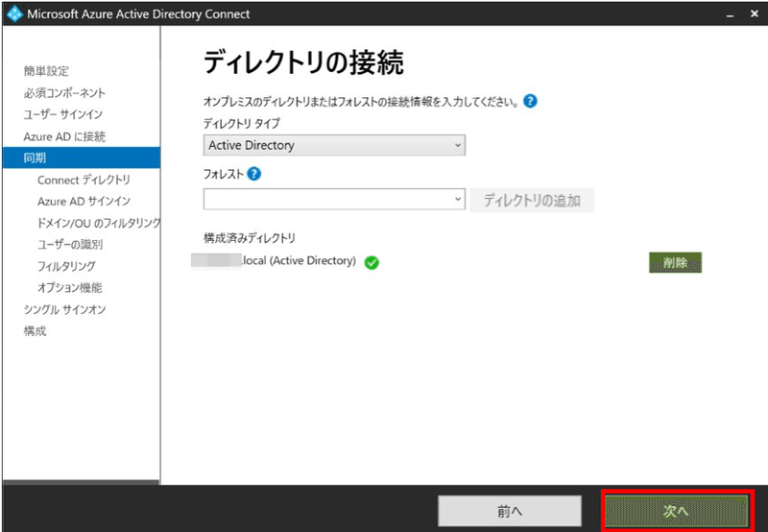
Task: Click the 構成済みディレクトリ label
Action: 250,238
